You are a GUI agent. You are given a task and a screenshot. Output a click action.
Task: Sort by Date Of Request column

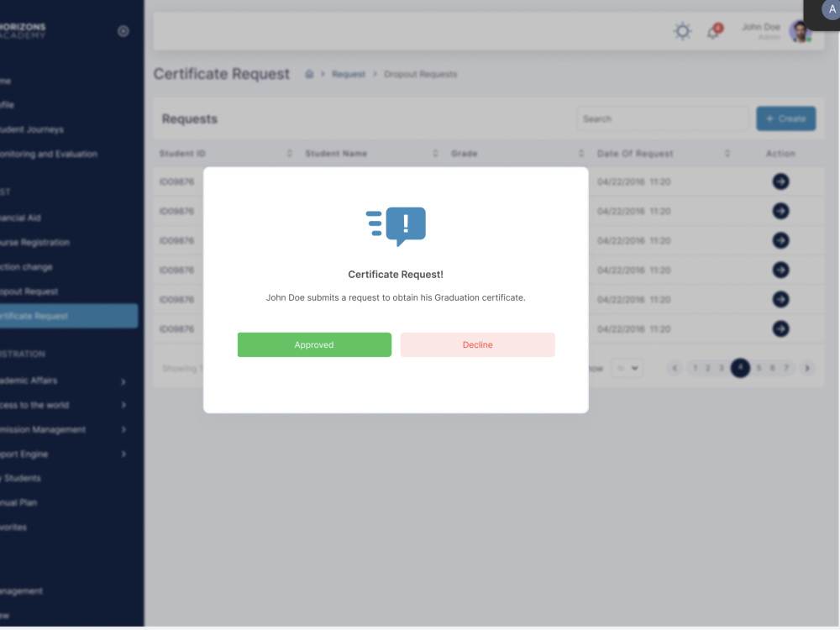(x=727, y=153)
